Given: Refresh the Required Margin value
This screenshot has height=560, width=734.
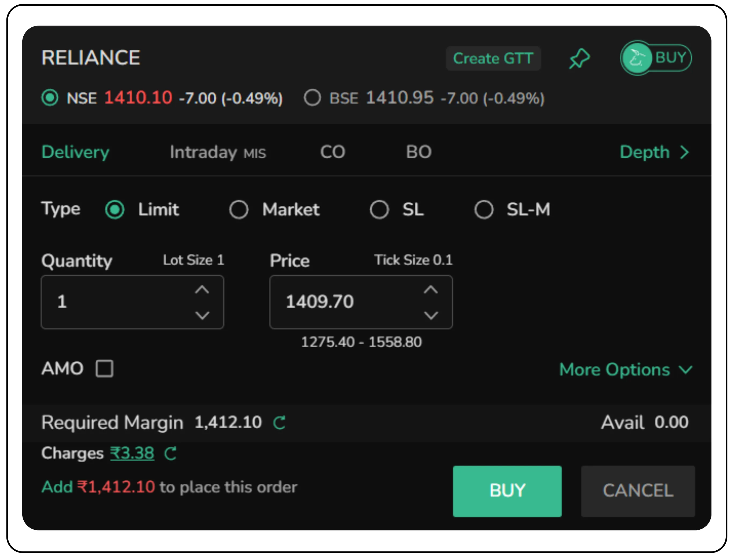Looking at the screenshot, I should pyautogui.click(x=279, y=422).
